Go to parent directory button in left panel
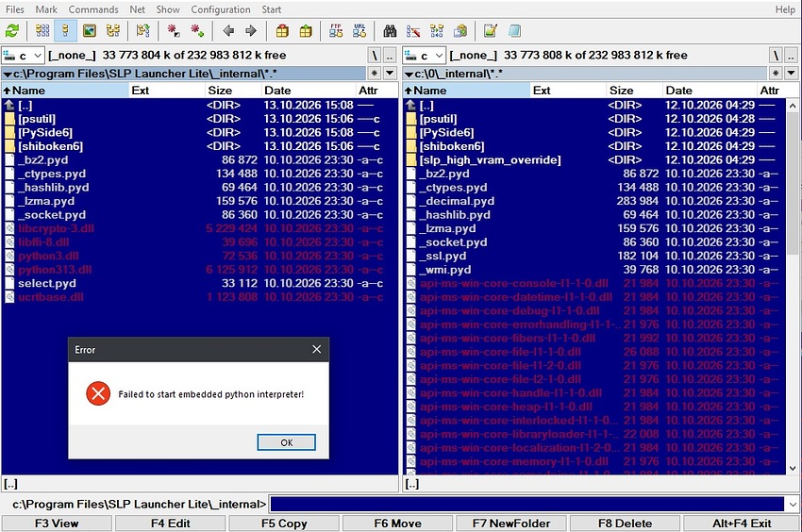Screen dimensions: 802x532 pyautogui.click(x=390, y=56)
